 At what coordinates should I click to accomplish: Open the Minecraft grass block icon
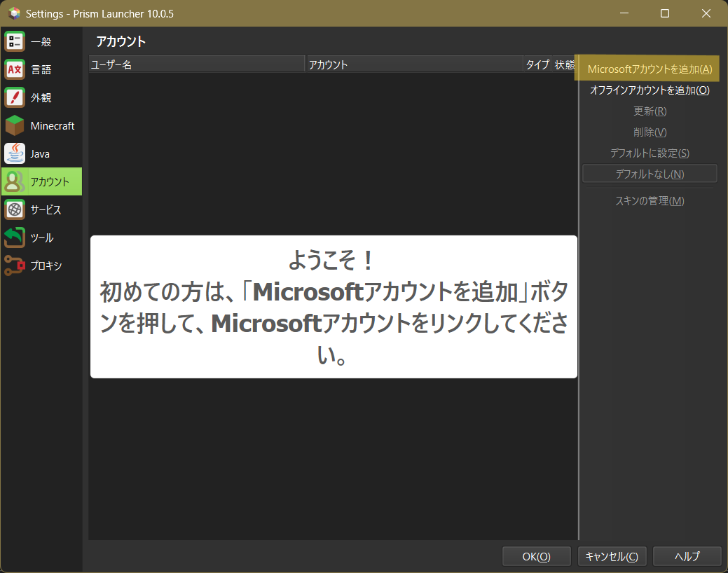[x=15, y=126]
